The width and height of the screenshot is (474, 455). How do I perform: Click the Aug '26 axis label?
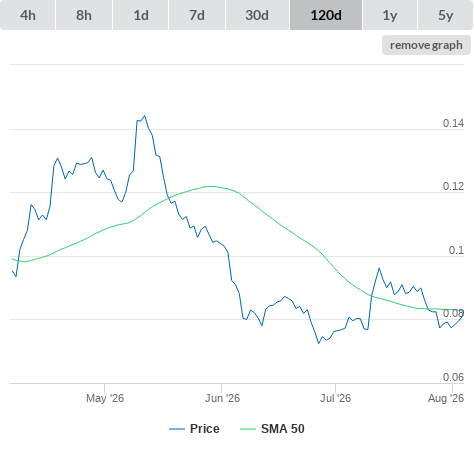tap(446, 398)
